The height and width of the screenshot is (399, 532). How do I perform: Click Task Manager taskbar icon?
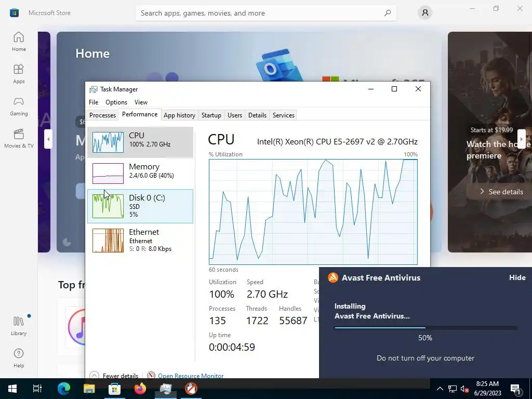click(166, 389)
